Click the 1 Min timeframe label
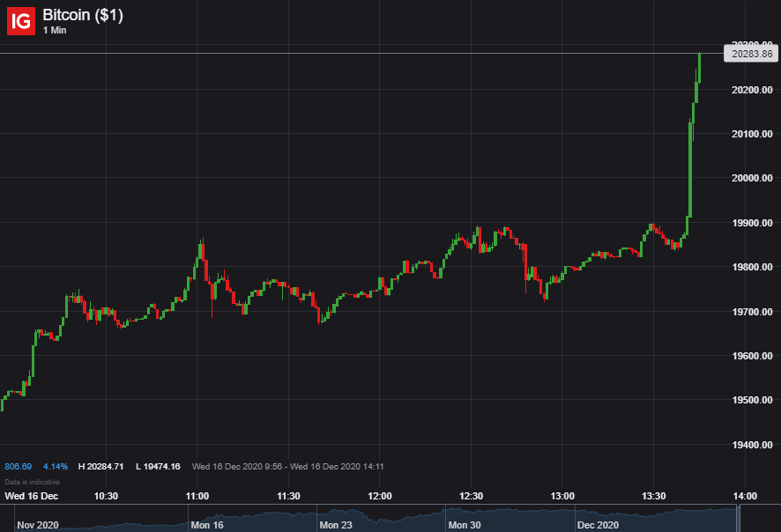 [x=55, y=31]
